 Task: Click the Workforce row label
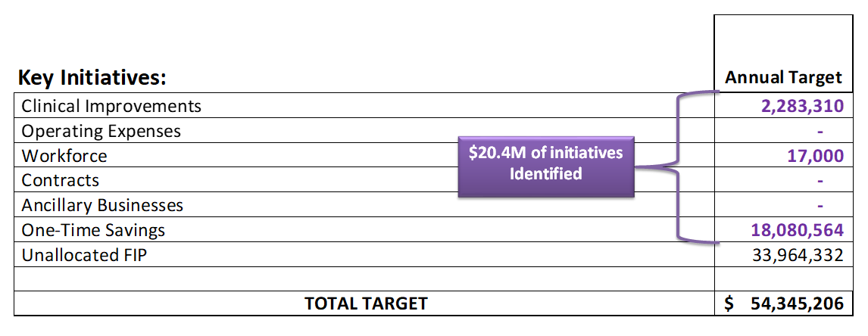pos(64,156)
